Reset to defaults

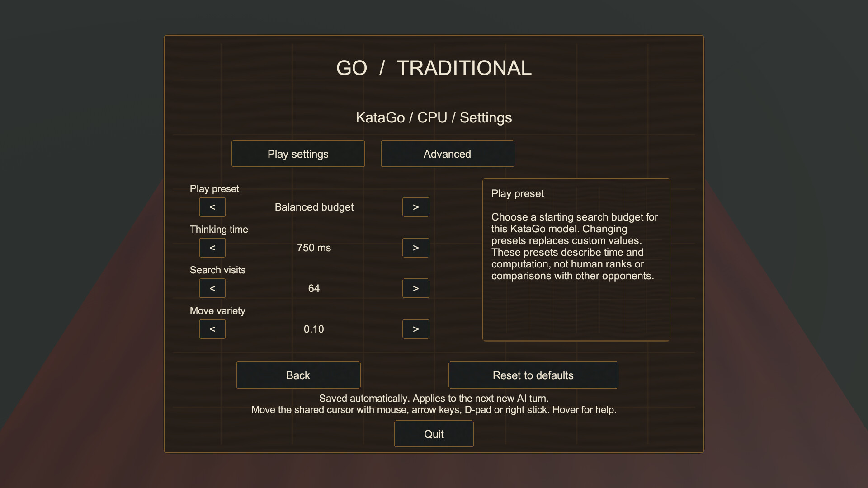click(x=533, y=375)
